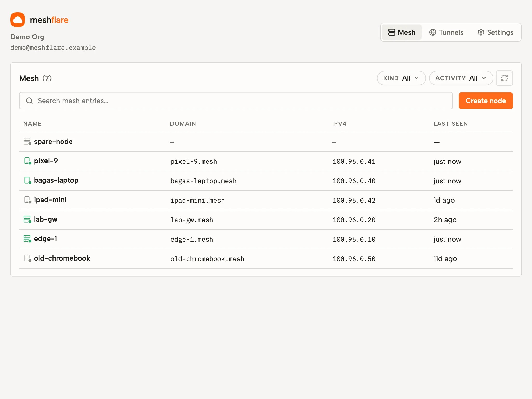Open the pixel-9 node name

(46, 161)
